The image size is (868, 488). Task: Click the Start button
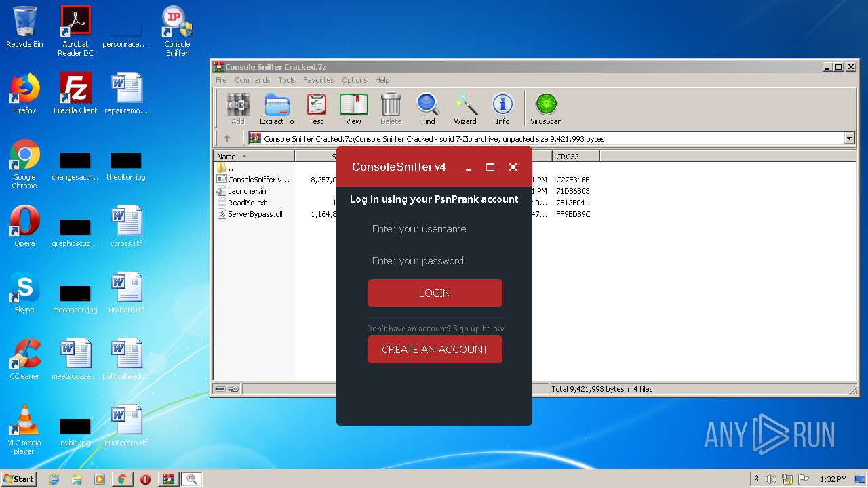[x=18, y=479]
